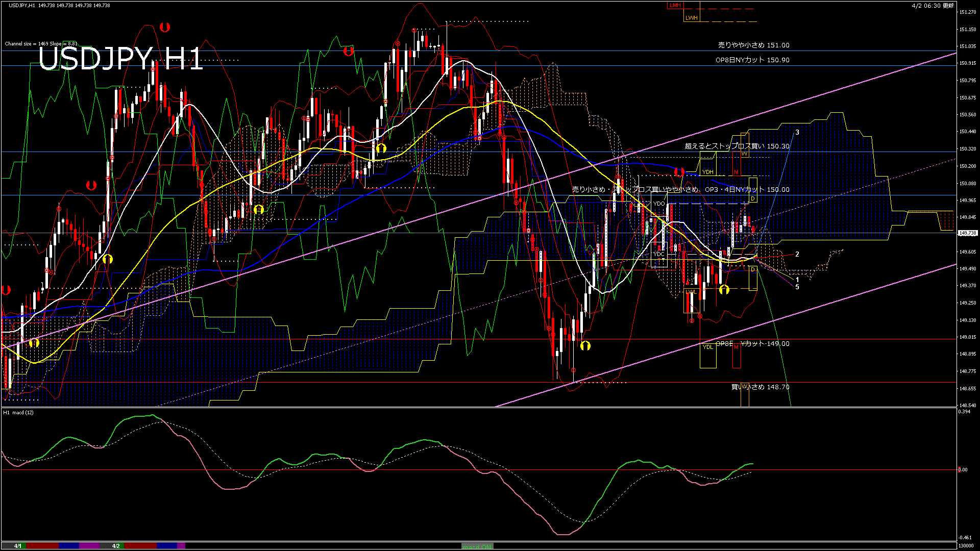The height and width of the screenshot is (551, 980).
Task: Click forecast path label 5
Action: (797, 287)
